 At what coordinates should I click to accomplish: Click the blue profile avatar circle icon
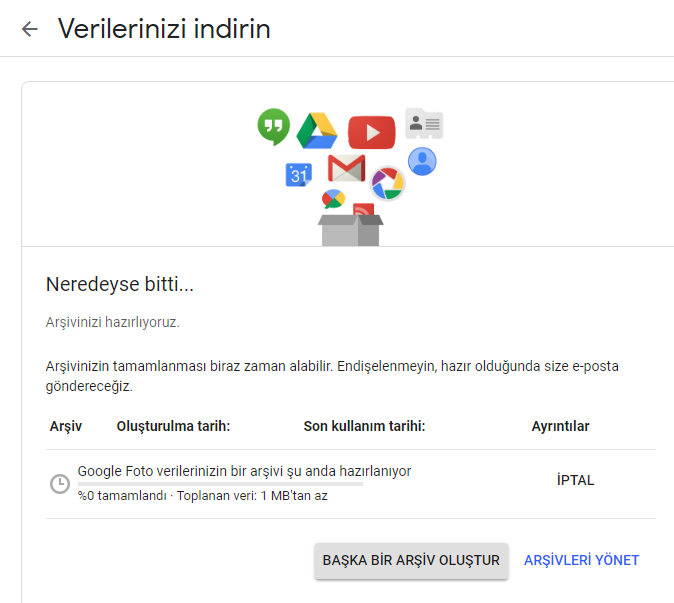click(x=422, y=161)
